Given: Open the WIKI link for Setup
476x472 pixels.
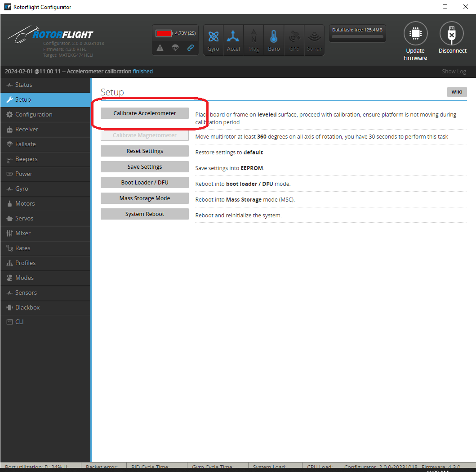Looking at the screenshot, I should point(457,92).
